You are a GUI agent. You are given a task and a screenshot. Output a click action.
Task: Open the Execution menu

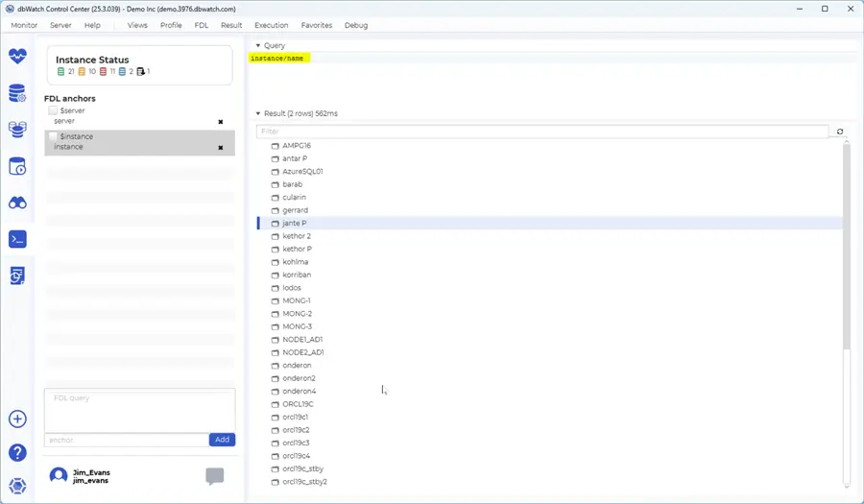[x=271, y=25]
